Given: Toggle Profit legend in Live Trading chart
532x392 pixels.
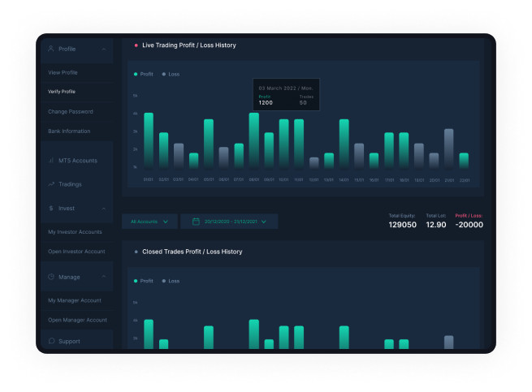Looking at the screenshot, I should pyautogui.click(x=144, y=75).
